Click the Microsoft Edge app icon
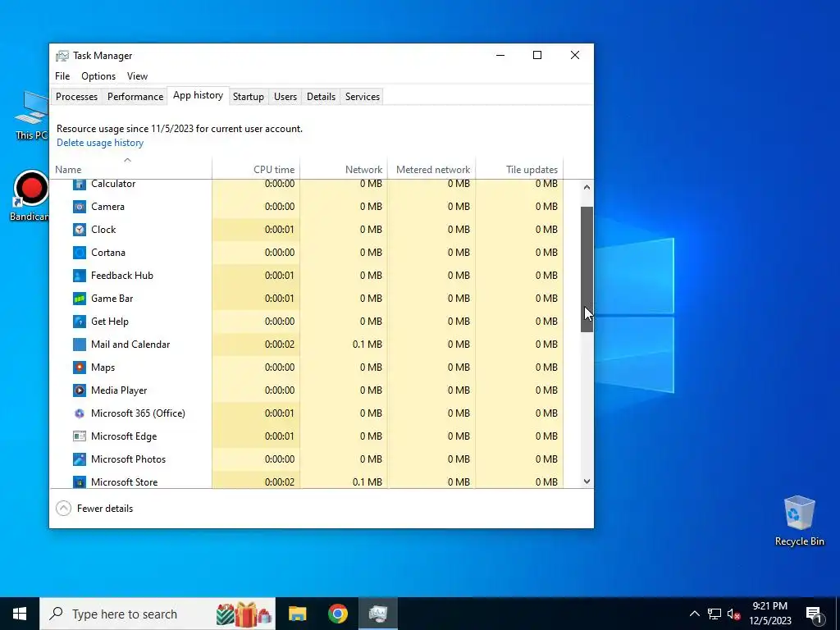Image resolution: width=840 pixels, height=630 pixels. click(x=80, y=436)
